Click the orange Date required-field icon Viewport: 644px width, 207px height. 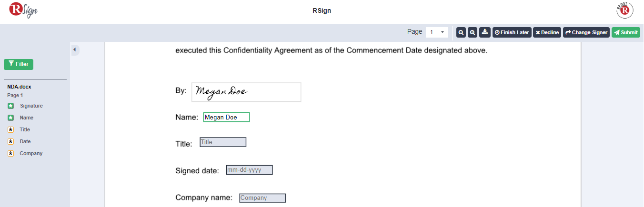tap(11, 141)
